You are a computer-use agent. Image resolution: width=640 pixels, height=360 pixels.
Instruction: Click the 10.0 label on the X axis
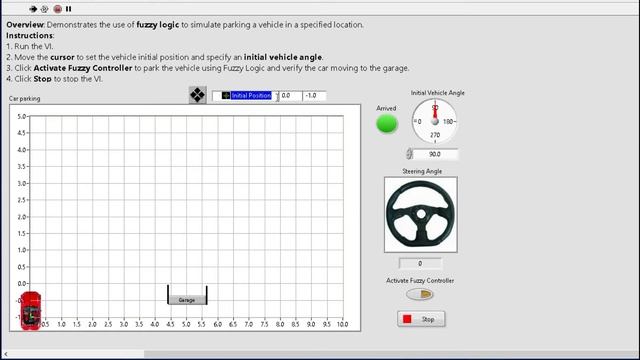tap(342, 324)
